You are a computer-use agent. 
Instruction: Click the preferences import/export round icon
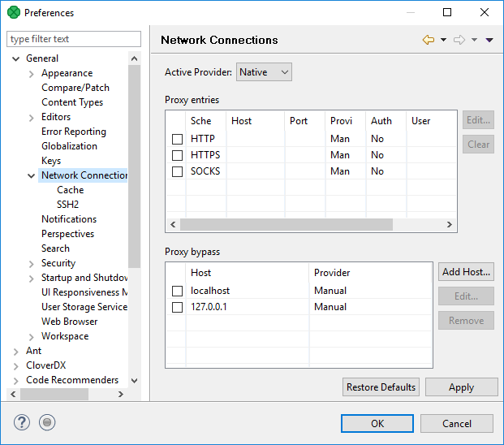pyautogui.click(x=47, y=422)
